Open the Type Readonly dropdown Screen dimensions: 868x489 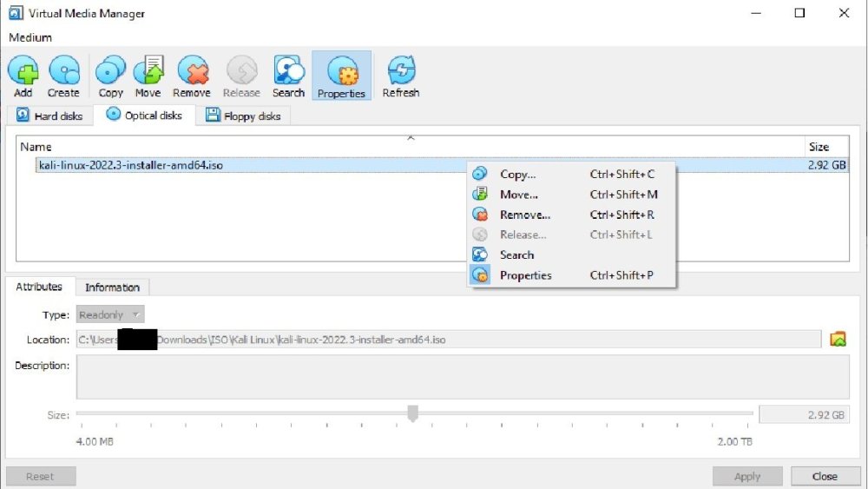coord(110,314)
